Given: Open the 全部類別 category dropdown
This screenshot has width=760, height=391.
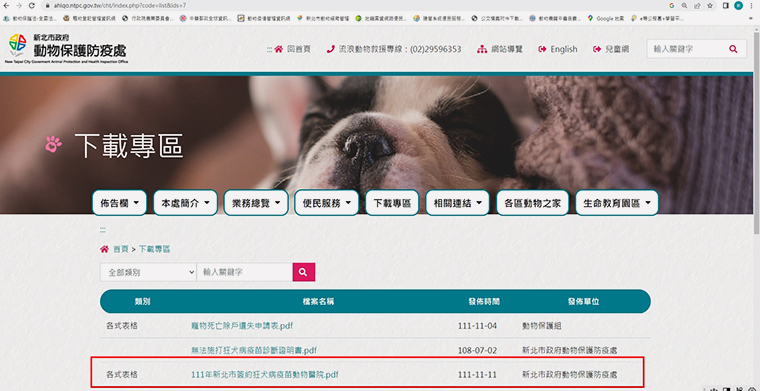Looking at the screenshot, I should click(x=148, y=272).
